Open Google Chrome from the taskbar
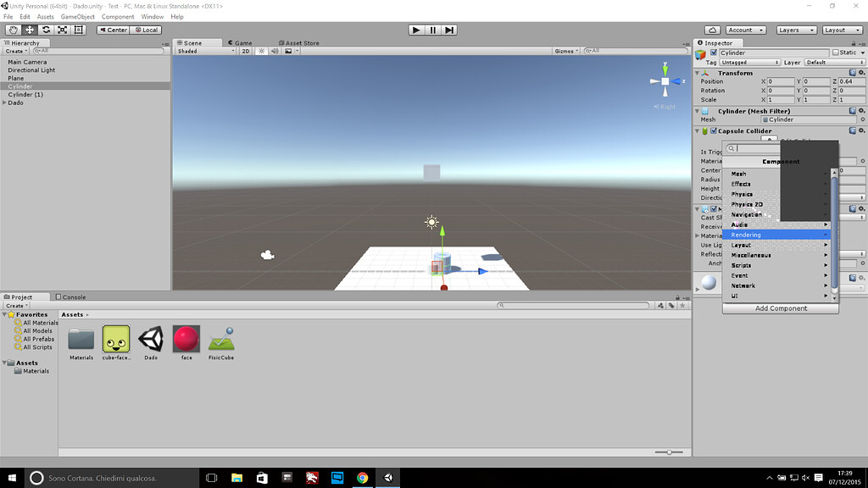The width and height of the screenshot is (868, 488). click(x=363, y=478)
